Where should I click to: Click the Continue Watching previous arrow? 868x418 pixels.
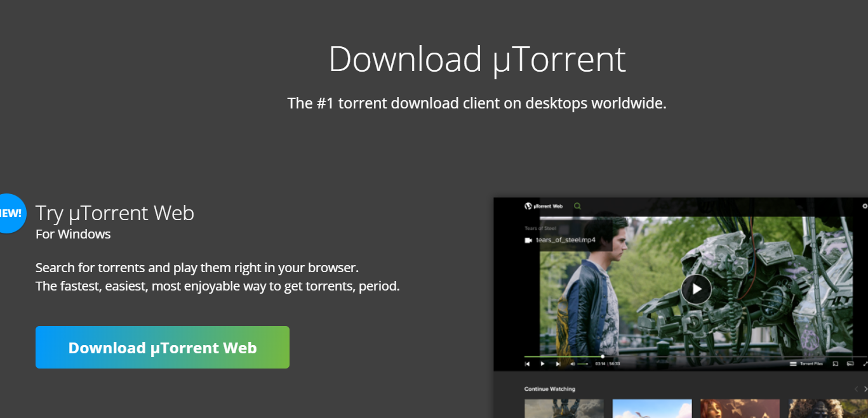[x=856, y=389]
